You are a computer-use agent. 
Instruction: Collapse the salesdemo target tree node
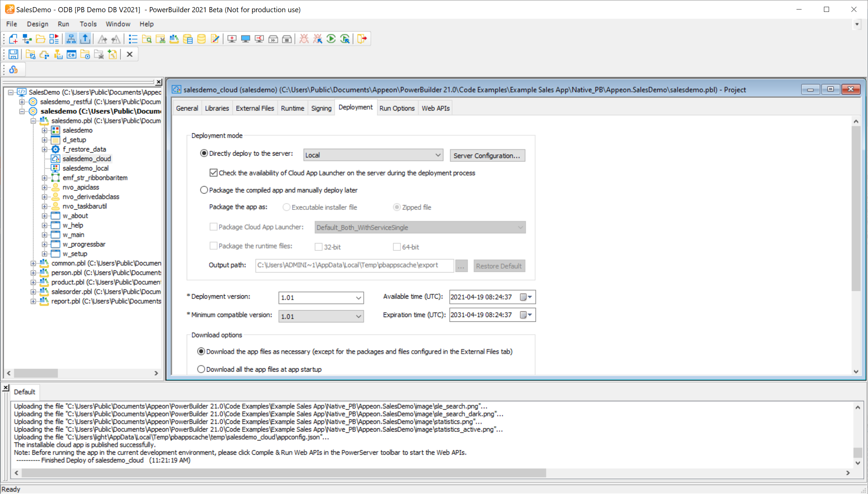click(x=22, y=111)
